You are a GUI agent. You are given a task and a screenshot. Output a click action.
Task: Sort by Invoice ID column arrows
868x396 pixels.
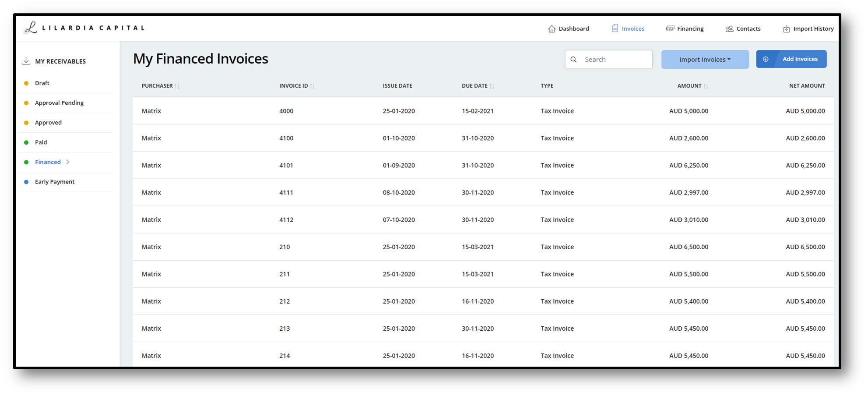point(312,86)
